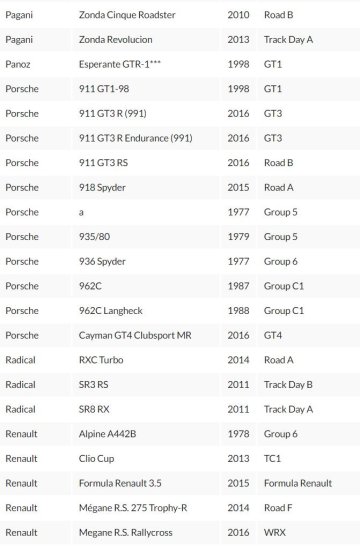Screen dimensions: 360x546
Task: Click the SR8 RX model name
Action: [x=94, y=410]
